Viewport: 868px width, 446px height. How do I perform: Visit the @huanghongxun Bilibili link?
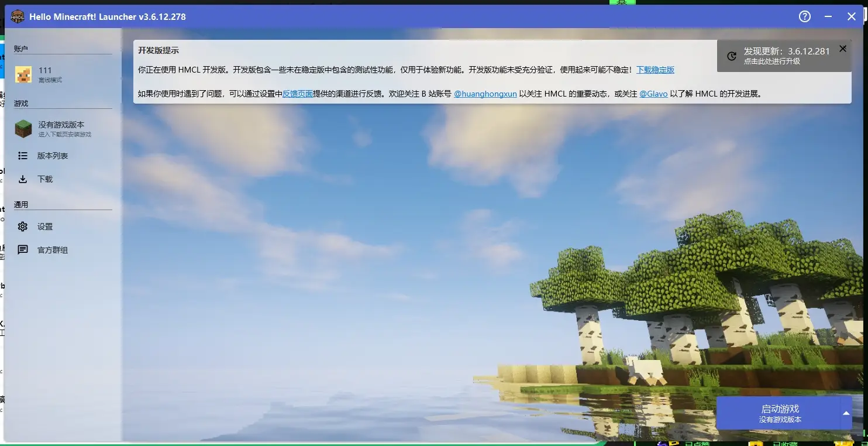point(485,94)
